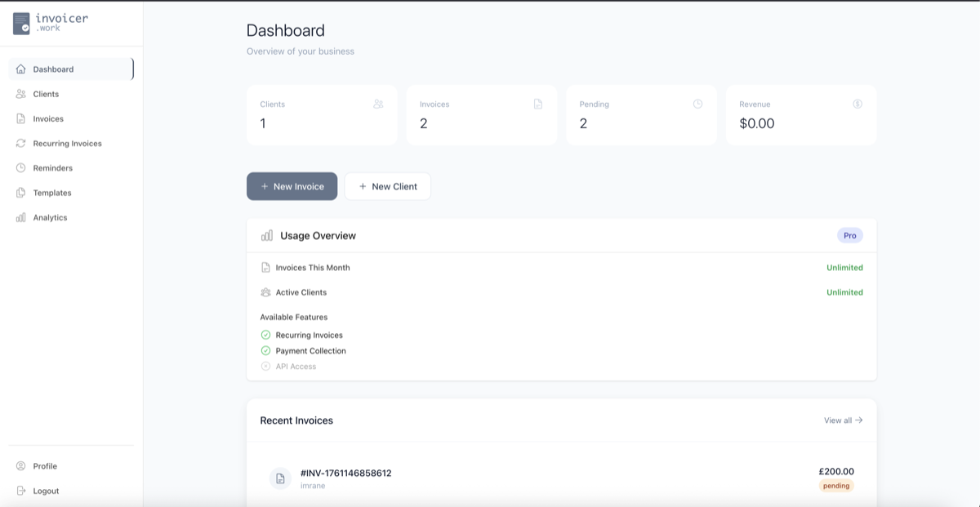The width and height of the screenshot is (980, 507).
Task: Select the Clients icon in the sidebar
Action: tap(20, 94)
